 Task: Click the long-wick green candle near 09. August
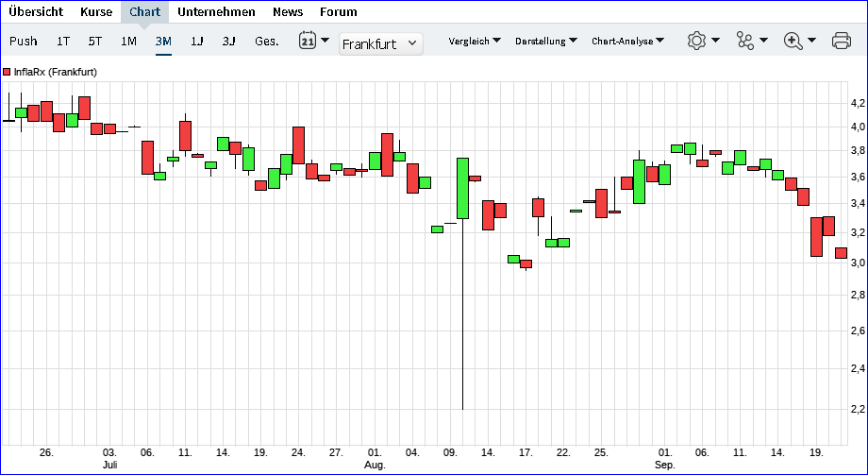click(462, 188)
